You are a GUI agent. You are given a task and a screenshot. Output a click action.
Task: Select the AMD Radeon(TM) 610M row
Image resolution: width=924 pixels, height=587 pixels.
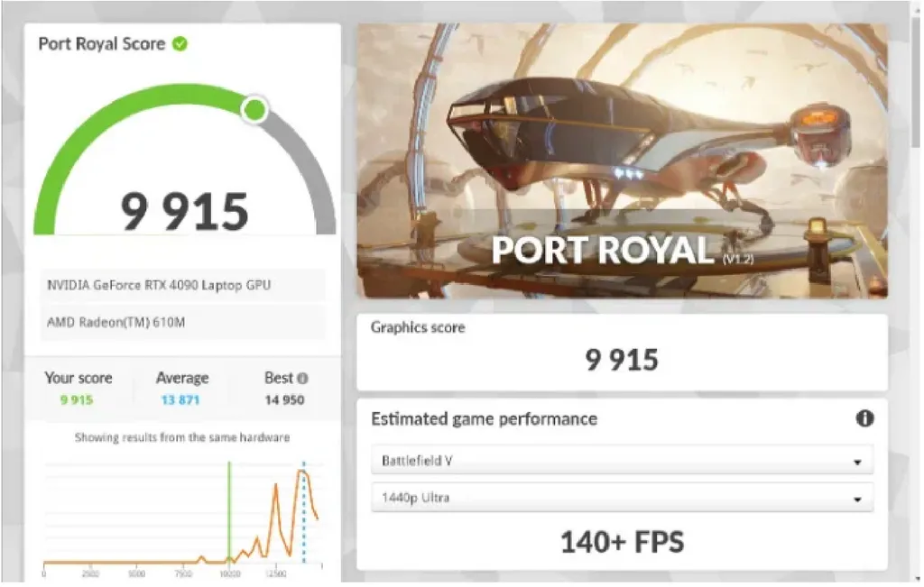point(182,322)
